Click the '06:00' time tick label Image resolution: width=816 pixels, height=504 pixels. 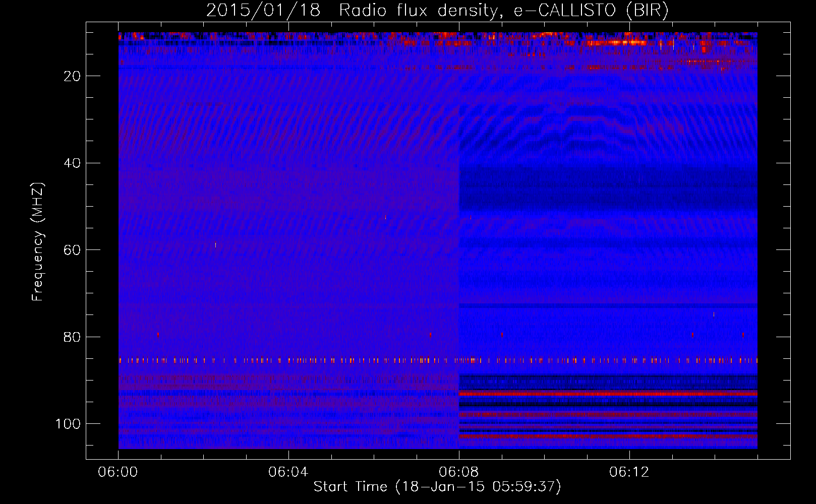click(x=118, y=472)
